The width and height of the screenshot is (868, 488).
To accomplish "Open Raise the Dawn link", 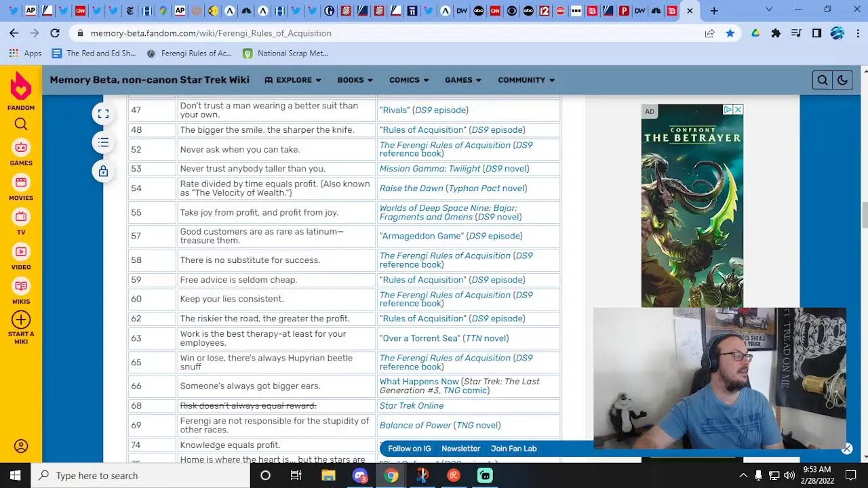I will pyautogui.click(x=411, y=188).
